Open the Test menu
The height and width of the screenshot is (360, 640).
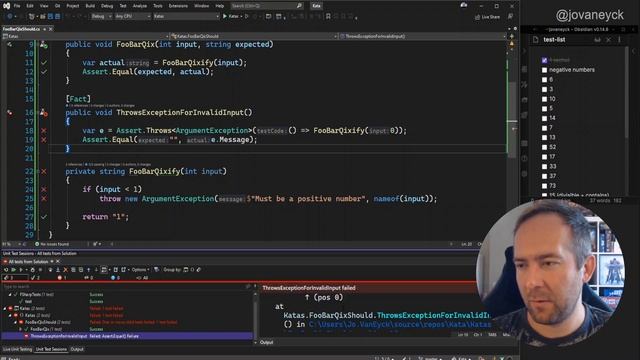(x=123, y=6)
